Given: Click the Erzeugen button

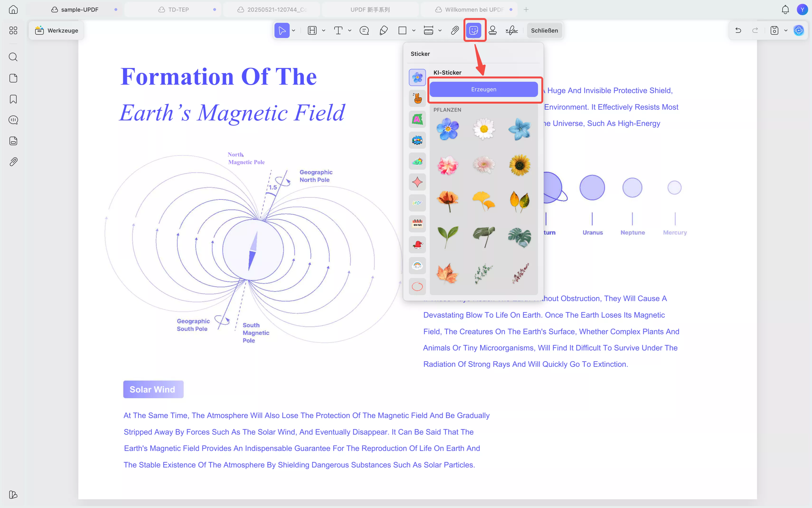Looking at the screenshot, I should 483,89.
